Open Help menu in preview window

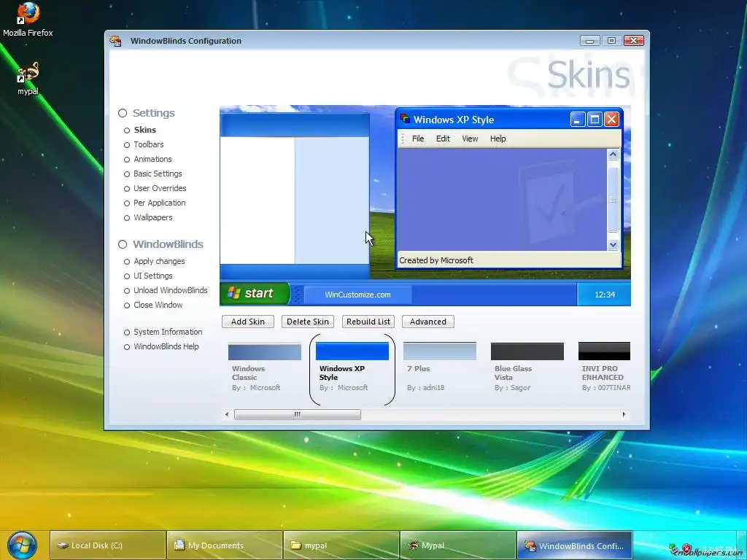(498, 139)
